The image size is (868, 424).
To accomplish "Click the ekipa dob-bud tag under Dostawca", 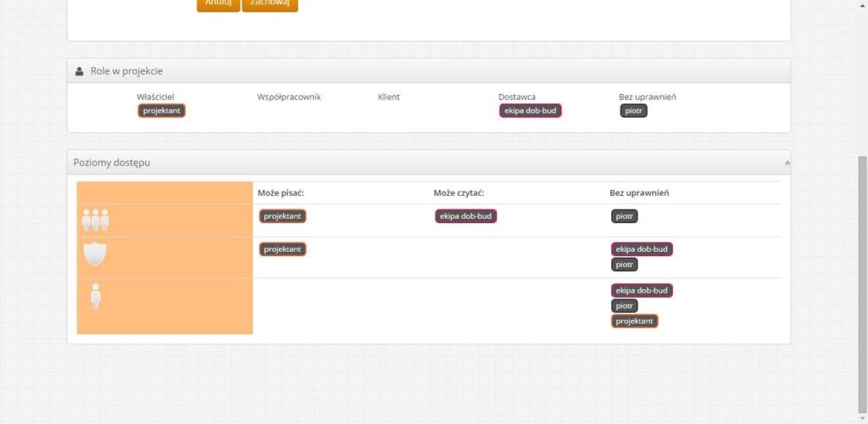I will click(x=530, y=111).
